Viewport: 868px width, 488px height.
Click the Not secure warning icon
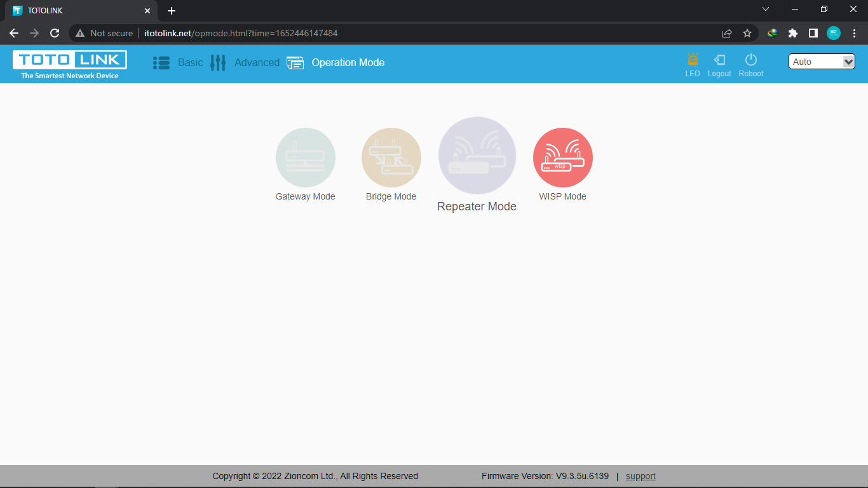80,33
